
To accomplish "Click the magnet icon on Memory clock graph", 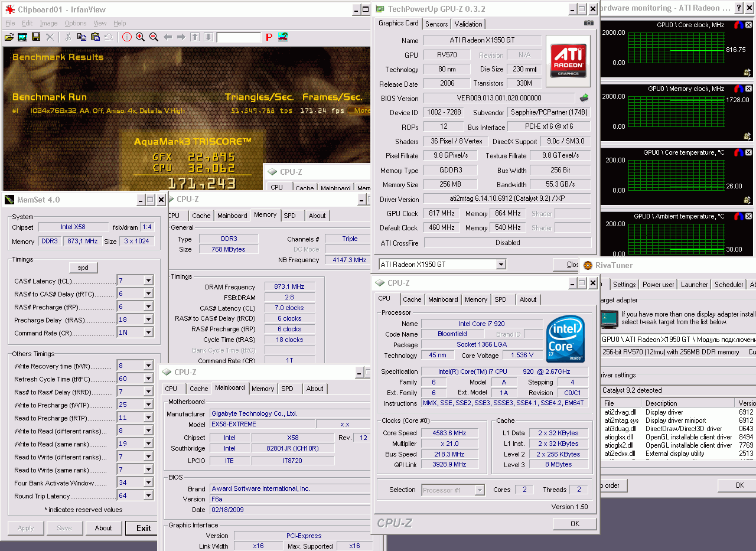I will pyautogui.click(x=738, y=89).
